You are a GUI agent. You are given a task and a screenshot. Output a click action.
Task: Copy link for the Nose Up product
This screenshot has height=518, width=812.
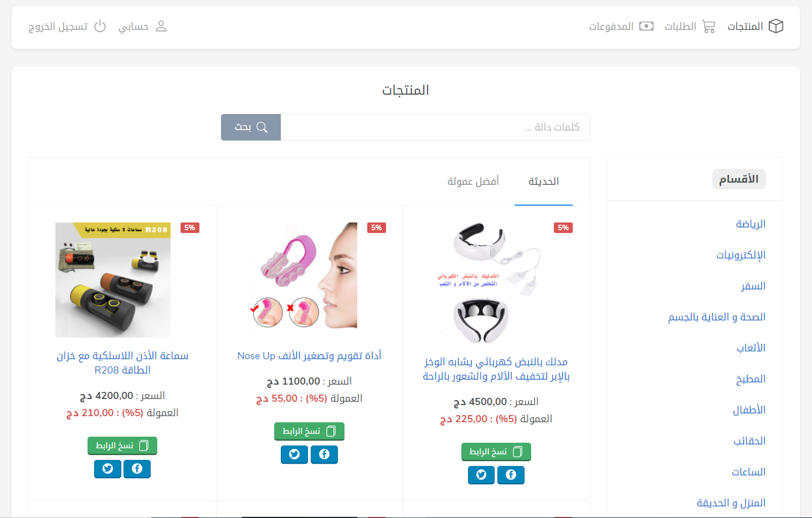[309, 431]
